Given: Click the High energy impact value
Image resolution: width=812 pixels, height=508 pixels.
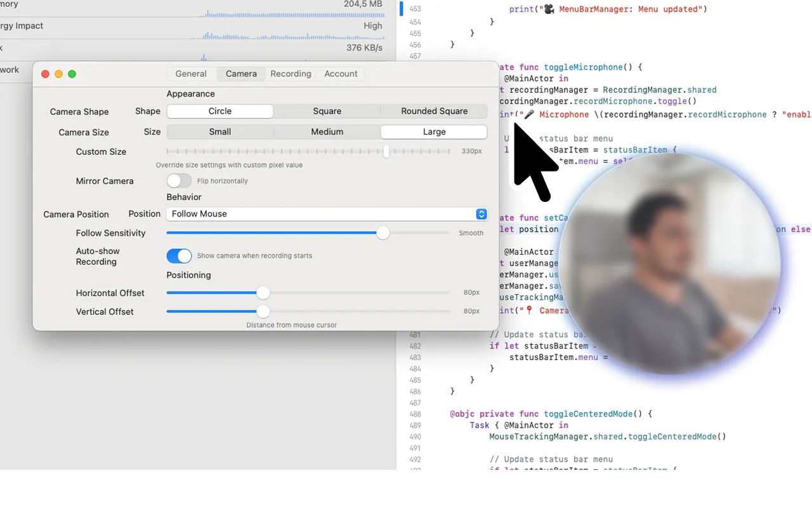Looking at the screenshot, I should [x=373, y=26].
